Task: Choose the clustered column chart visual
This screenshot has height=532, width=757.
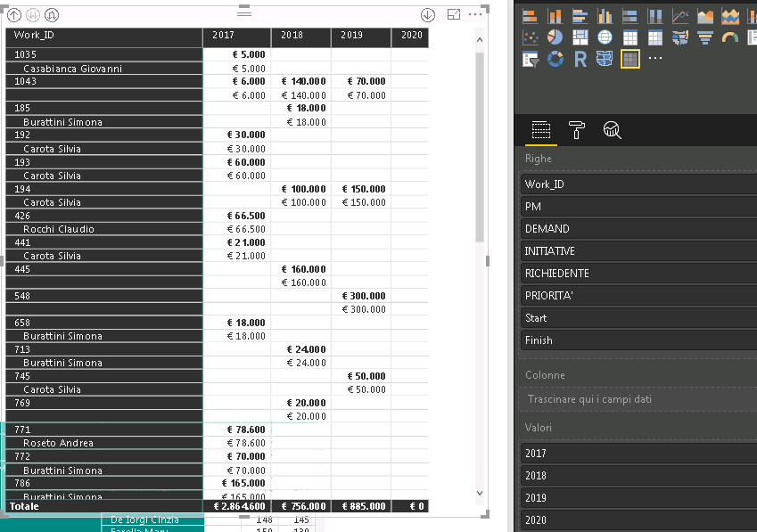Action: coord(605,16)
